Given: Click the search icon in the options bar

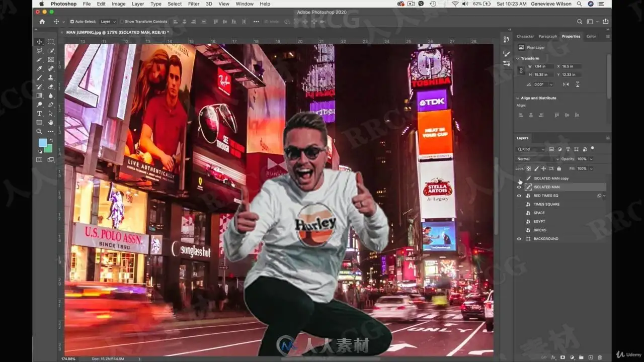Looking at the screenshot, I should 580,22.
